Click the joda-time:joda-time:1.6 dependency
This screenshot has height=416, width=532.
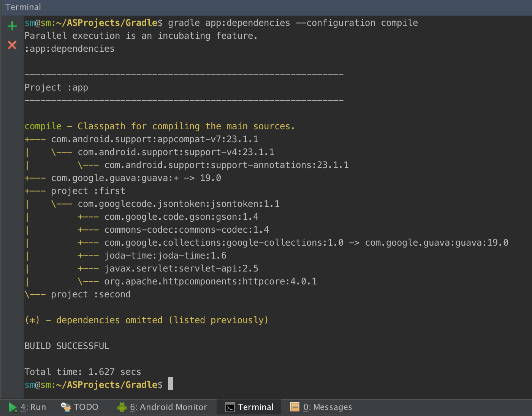point(165,256)
